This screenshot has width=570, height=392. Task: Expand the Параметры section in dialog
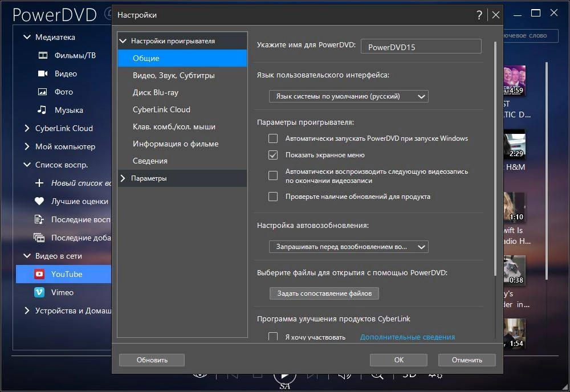(123, 178)
